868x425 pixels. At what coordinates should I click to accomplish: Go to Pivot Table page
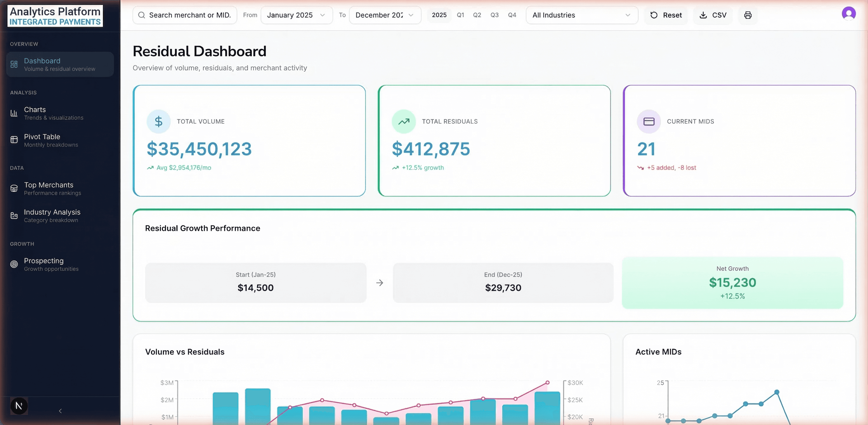click(60, 140)
